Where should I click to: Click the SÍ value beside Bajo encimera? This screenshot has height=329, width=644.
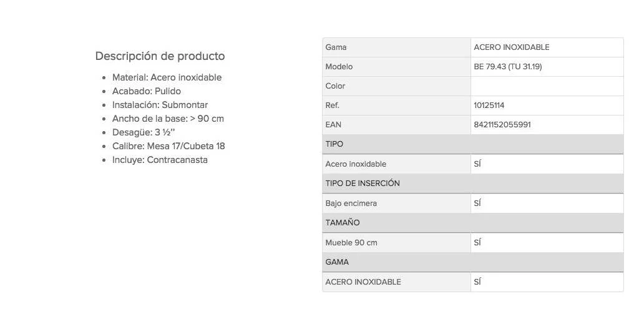477,204
